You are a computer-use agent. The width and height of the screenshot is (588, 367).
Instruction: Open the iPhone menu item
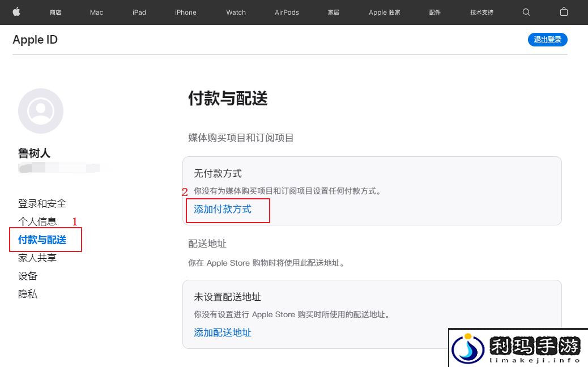186,12
